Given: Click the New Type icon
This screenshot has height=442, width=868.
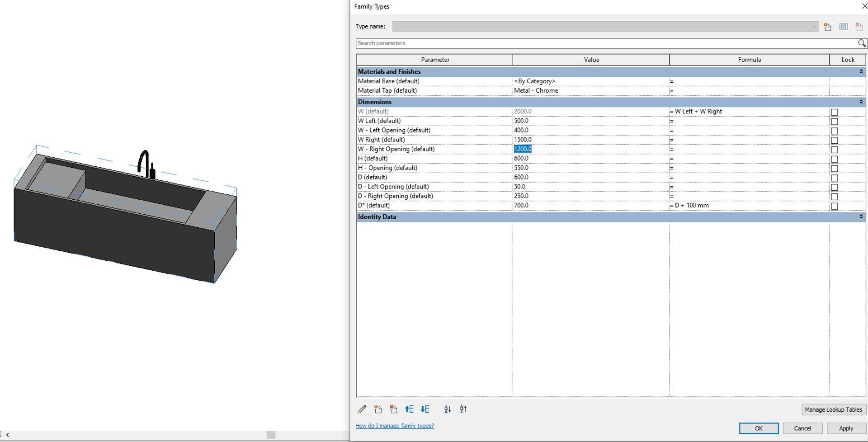Looking at the screenshot, I should (x=827, y=27).
